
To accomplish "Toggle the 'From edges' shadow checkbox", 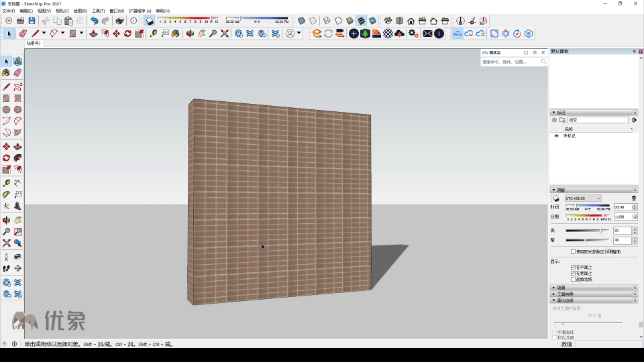I will (573, 279).
